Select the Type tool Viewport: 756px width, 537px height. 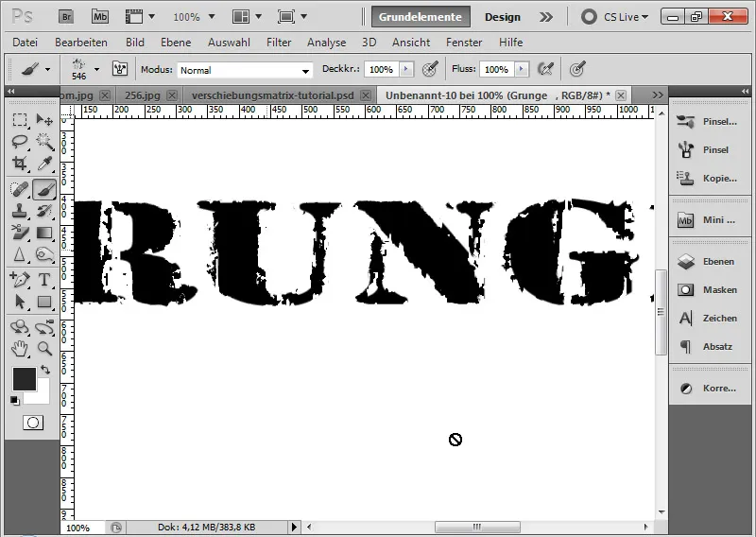(44, 279)
